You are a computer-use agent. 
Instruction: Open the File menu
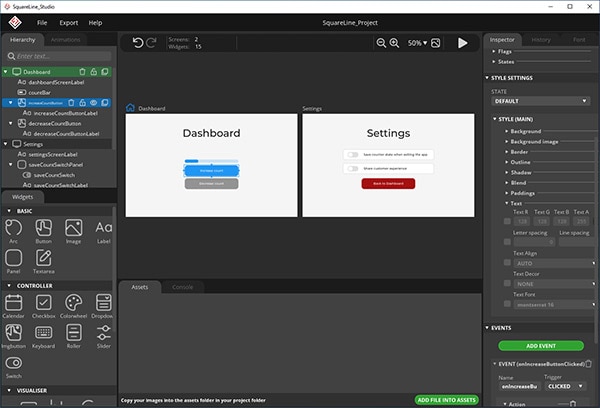[x=42, y=23]
